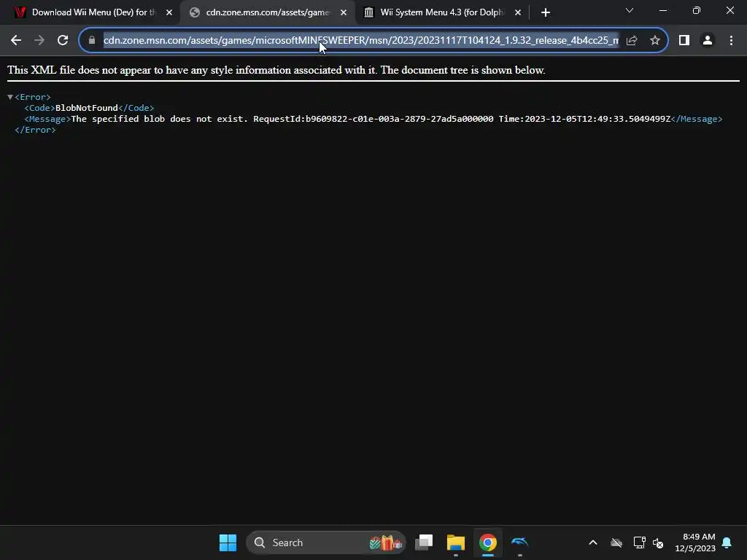
Task: Open the clock showing 8:49 AM
Action: (x=695, y=542)
